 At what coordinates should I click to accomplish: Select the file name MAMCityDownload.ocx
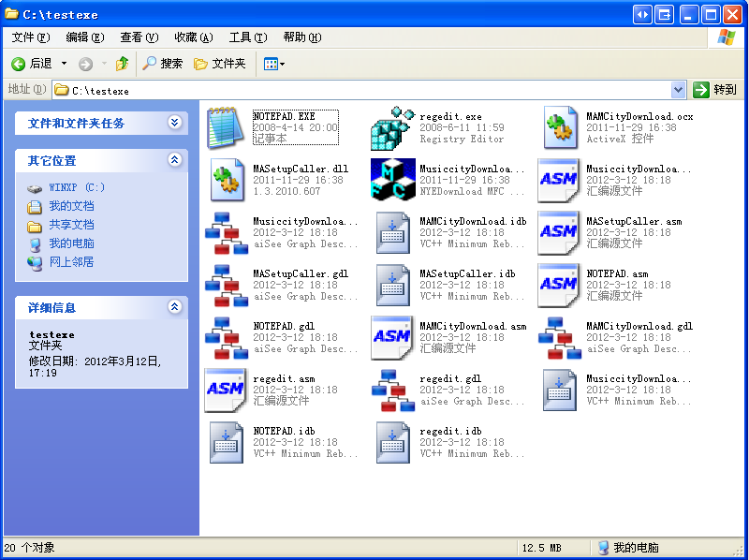click(x=639, y=116)
